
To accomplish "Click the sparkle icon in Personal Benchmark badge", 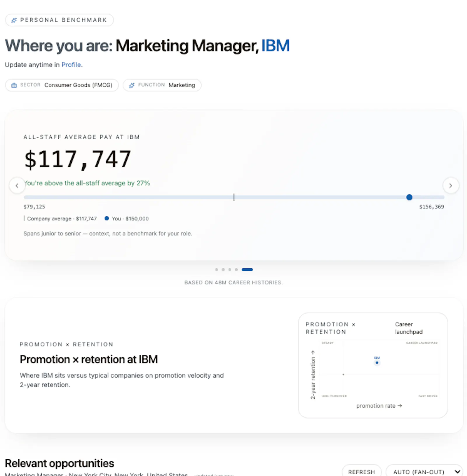I will (x=14, y=20).
